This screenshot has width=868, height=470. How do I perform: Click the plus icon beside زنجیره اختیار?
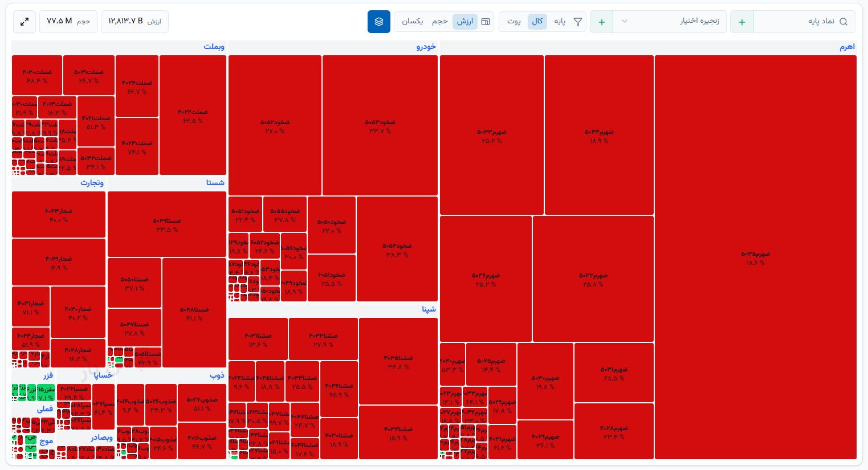601,22
